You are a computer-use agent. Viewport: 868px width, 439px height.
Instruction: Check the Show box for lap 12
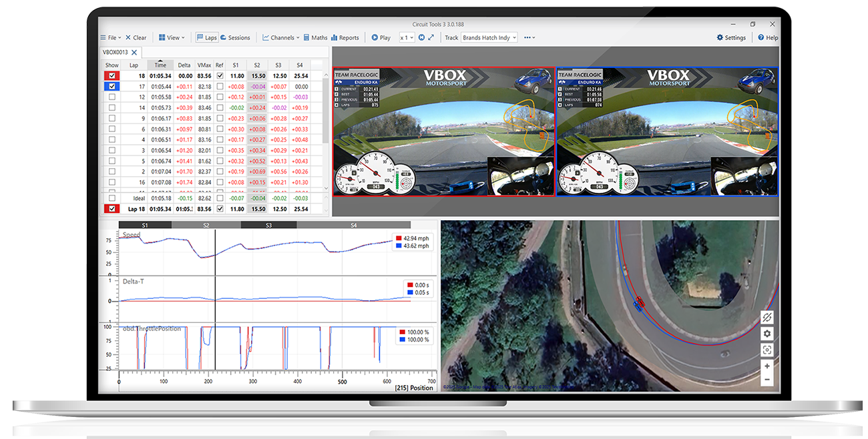pyautogui.click(x=112, y=97)
